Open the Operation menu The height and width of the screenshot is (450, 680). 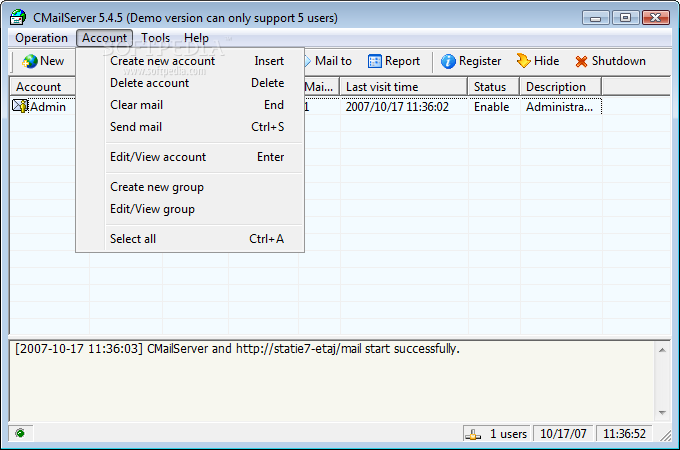pos(42,38)
